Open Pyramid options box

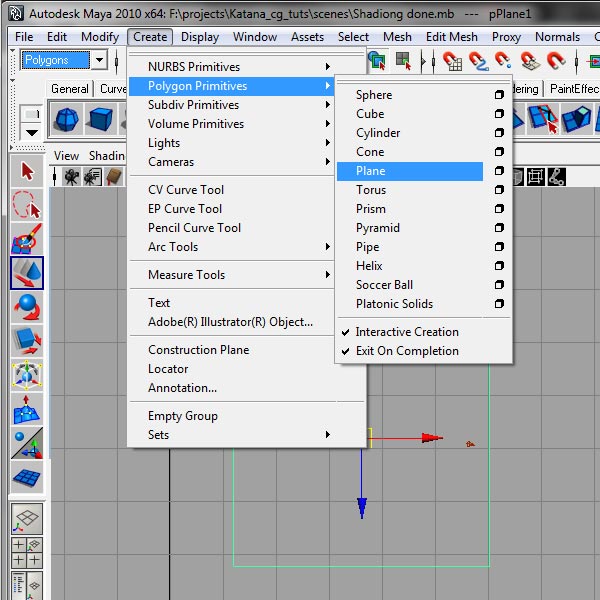tap(499, 228)
